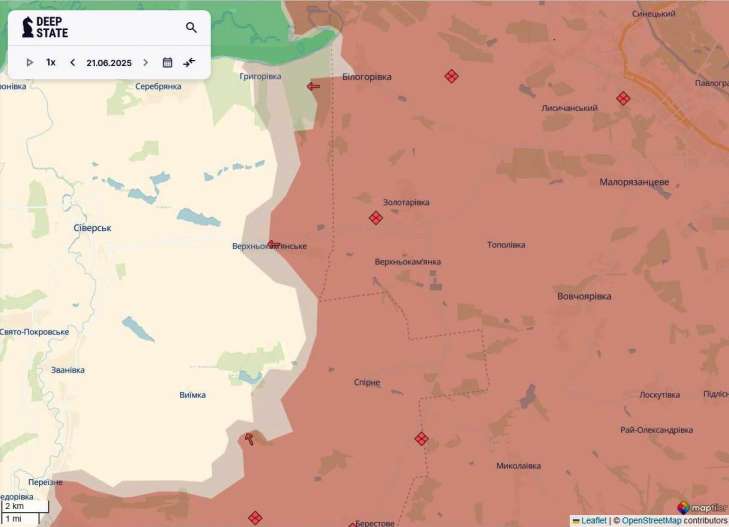The image size is (729, 527).
Task: Open the calendar date picker icon
Action: pos(167,62)
